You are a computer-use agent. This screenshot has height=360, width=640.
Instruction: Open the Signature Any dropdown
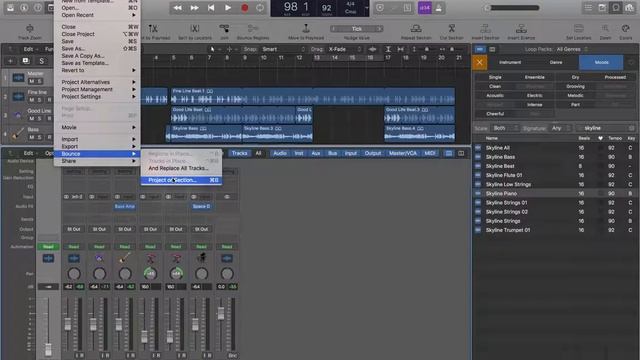pyautogui.click(x=560, y=128)
